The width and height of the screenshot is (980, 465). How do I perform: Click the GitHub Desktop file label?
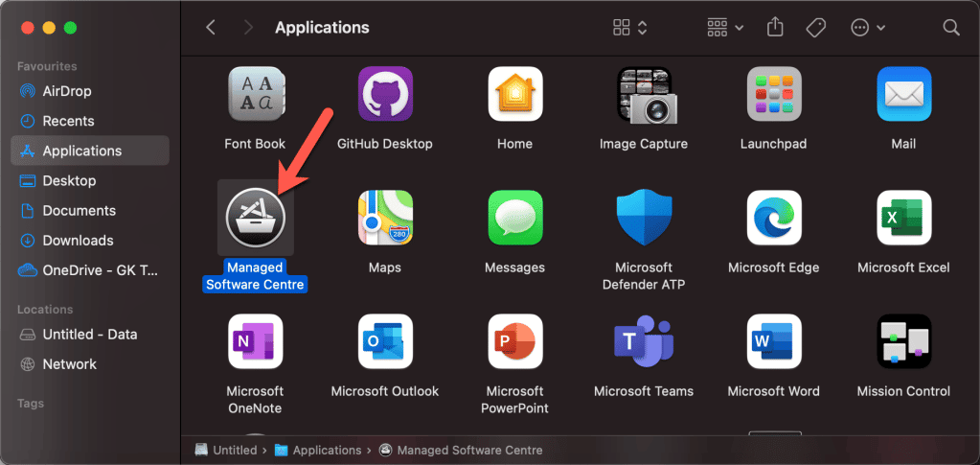point(385,143)
